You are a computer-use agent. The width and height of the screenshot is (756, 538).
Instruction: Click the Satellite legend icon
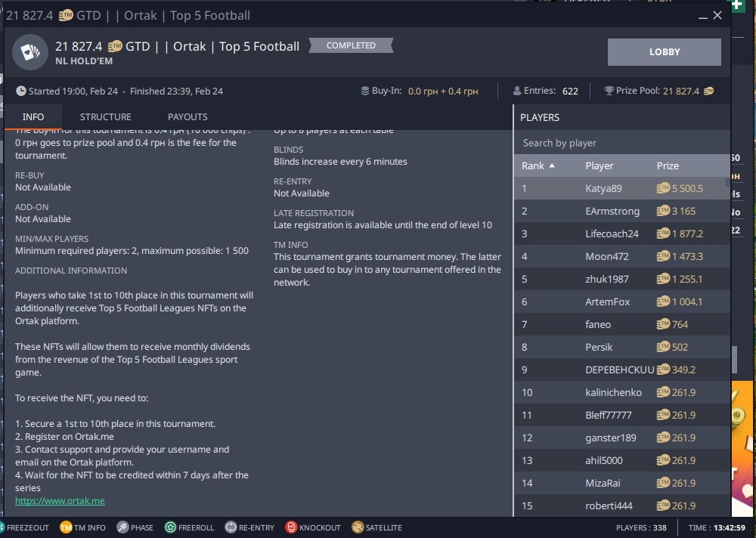click(x=358, y=527)
